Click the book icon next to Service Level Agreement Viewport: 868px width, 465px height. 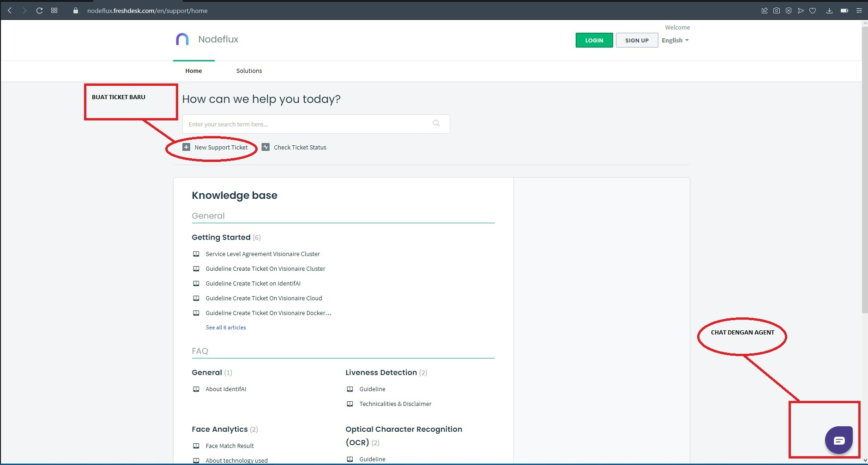(196, 254)
